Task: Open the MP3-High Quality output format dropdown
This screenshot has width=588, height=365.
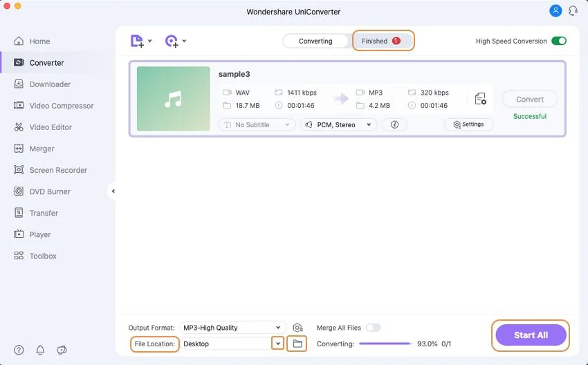Action: (232, 328)
